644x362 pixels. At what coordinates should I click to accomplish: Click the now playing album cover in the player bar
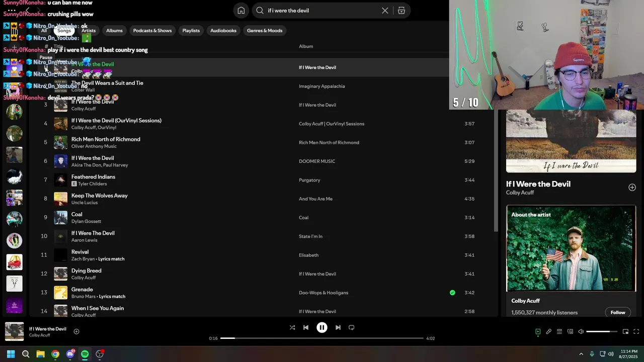pyautogui.click(x=14, y=331)
